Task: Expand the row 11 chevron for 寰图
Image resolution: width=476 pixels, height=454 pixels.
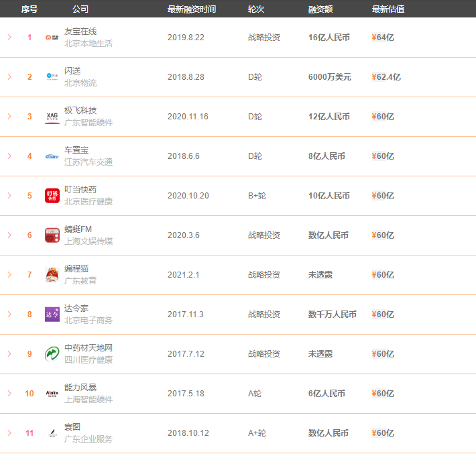Action: tap(9, 433)
